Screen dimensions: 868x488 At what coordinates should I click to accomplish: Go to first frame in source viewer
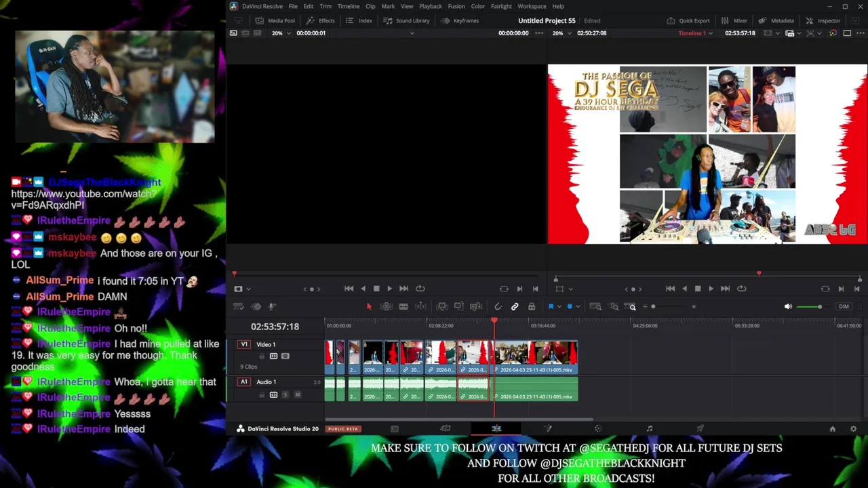click(x=349, y=289)
